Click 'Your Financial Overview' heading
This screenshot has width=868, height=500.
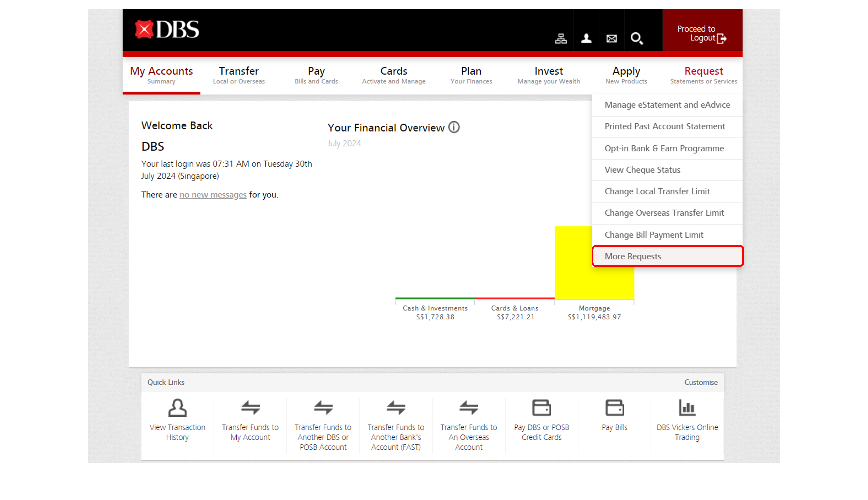[386, 128]
